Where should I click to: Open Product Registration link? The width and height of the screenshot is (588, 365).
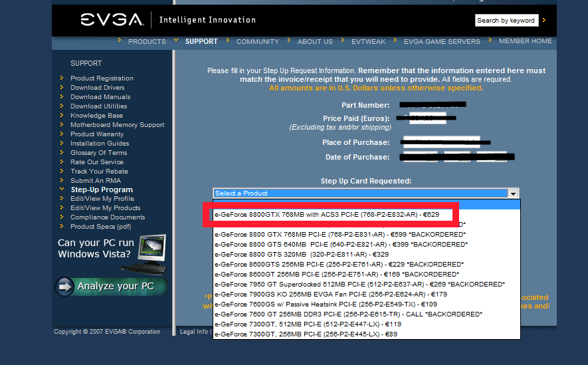pyautogui.click(x=102, y=78)
